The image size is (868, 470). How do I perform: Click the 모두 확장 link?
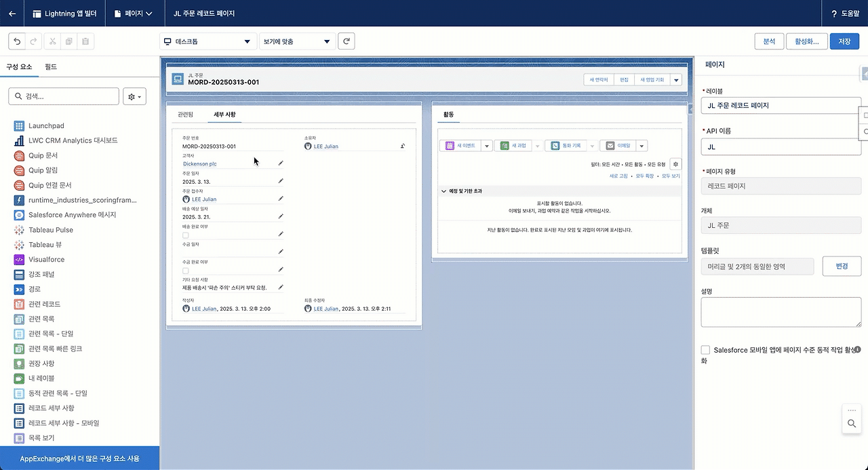645,176
